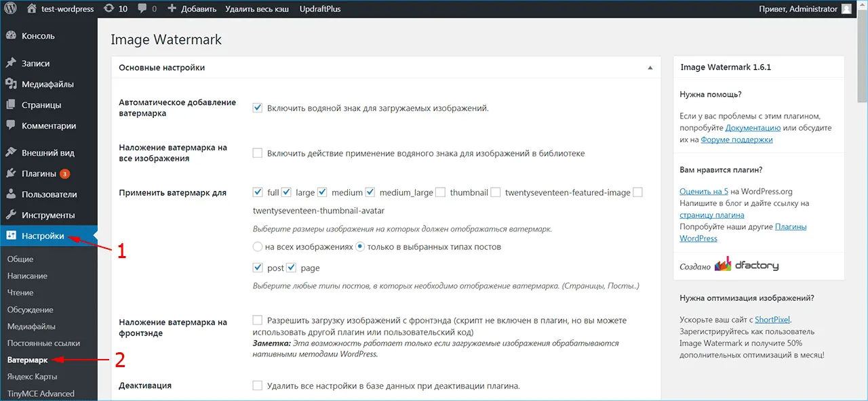Screen dimensions: 868x401
Task: Open Обсуждение settings submenu
Action: click(31, 310)
